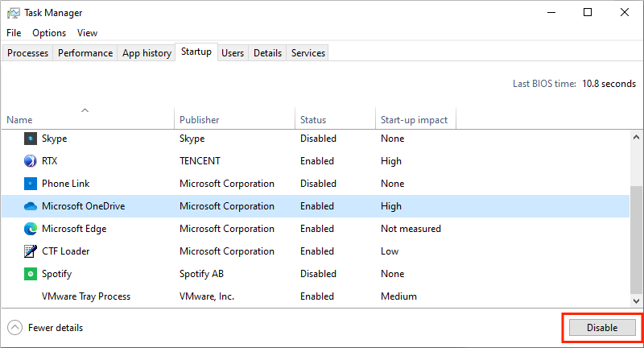The image size is (644, 348).
Task: Click Enabled status in RTX row
Action: 317,161
